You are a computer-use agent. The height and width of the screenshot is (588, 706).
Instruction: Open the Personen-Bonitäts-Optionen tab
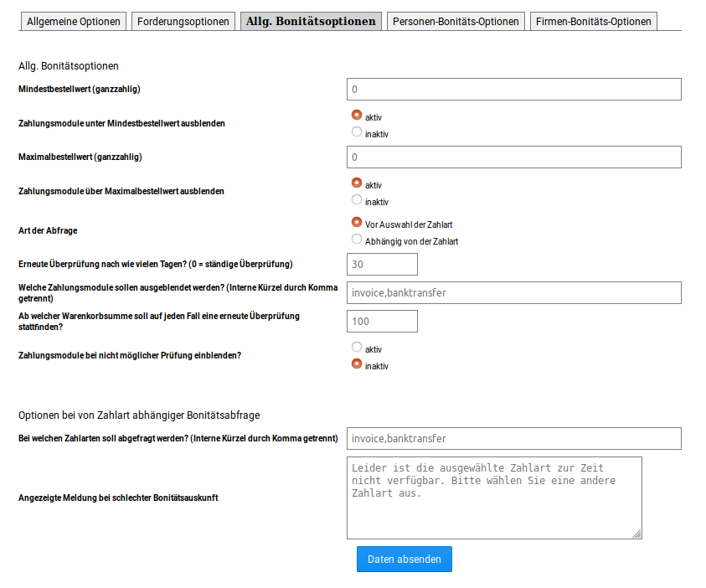[456, 22]
